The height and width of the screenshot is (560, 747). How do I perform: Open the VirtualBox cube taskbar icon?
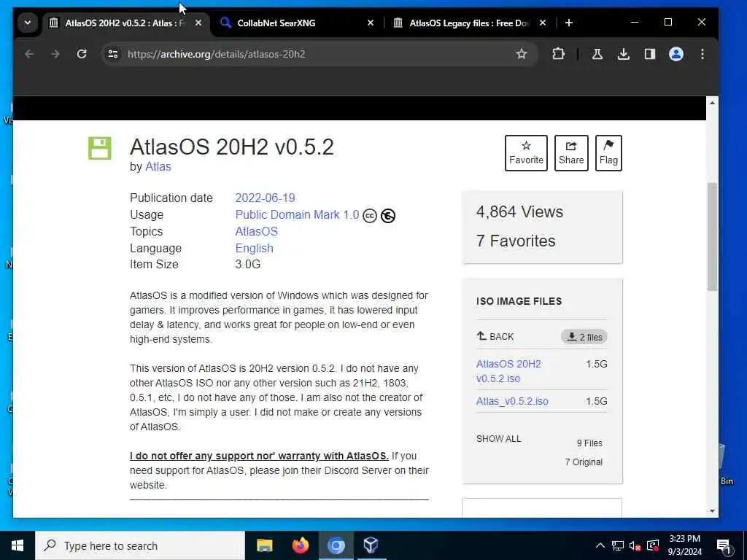coord(371,545)
